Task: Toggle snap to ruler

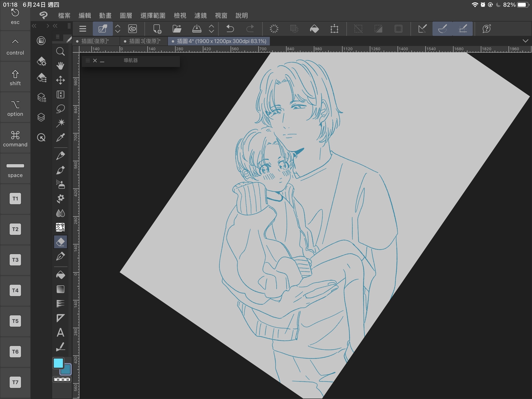Action: pos(423,29)
